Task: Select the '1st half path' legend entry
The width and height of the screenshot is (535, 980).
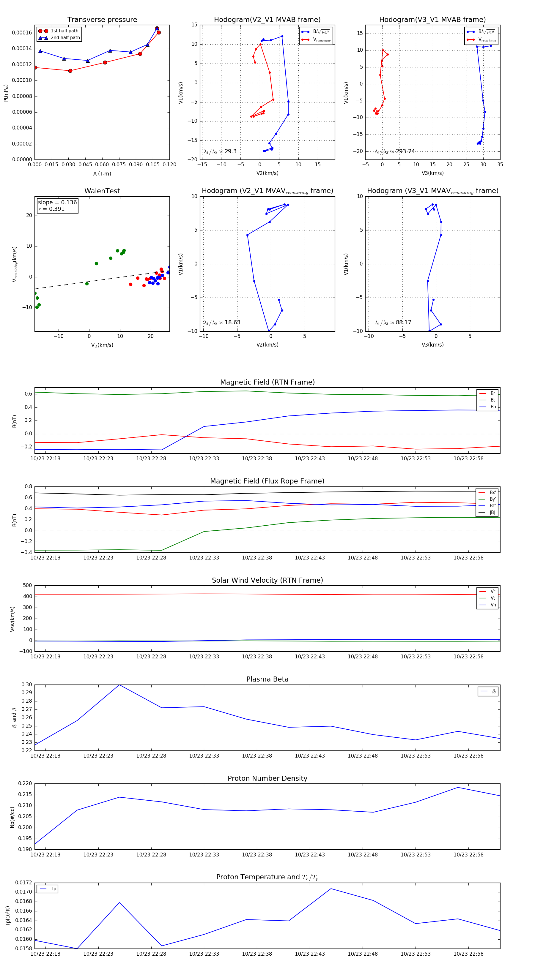Action: (x=59, y=31)
